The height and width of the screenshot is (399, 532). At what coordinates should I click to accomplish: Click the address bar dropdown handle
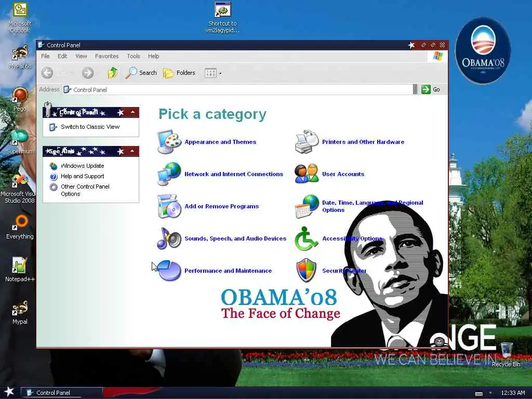[415, 89]
